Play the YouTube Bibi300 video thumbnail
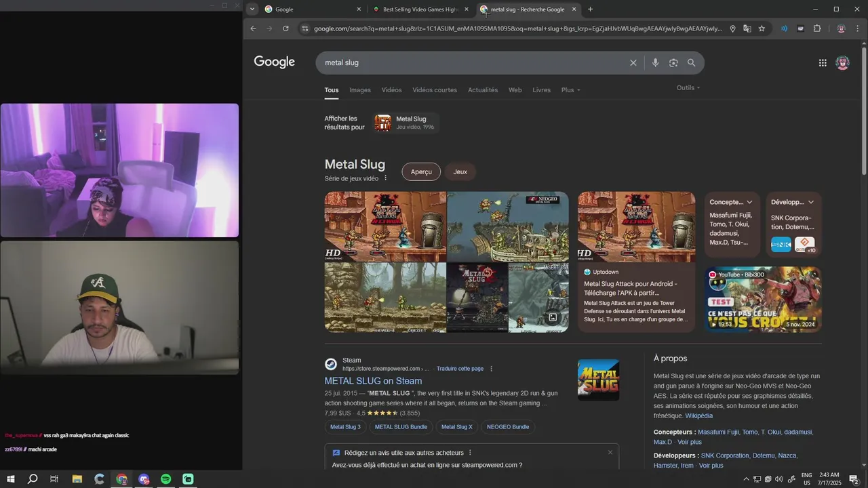 tap(762, 299)
